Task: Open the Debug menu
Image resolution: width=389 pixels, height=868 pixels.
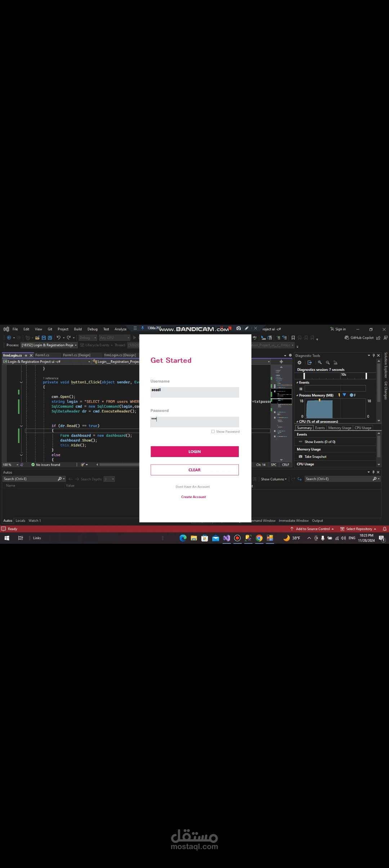Action: click(93, 329)
